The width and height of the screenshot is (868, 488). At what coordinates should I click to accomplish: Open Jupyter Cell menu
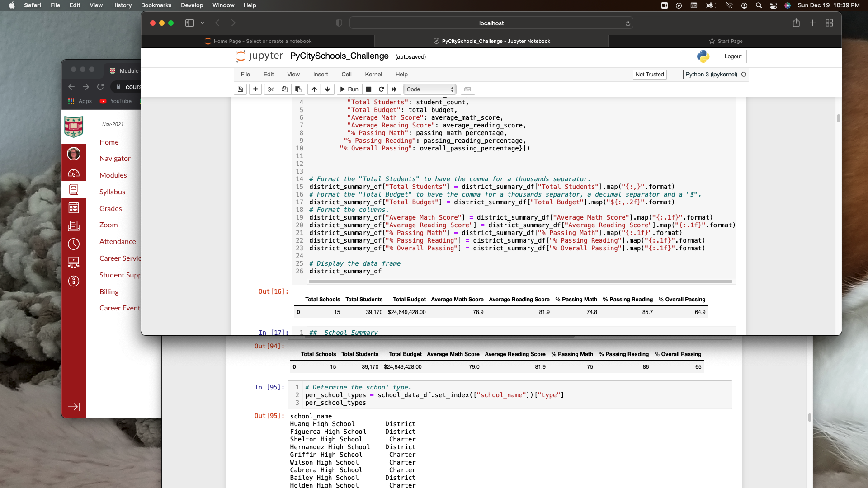[x=347, y=75]
